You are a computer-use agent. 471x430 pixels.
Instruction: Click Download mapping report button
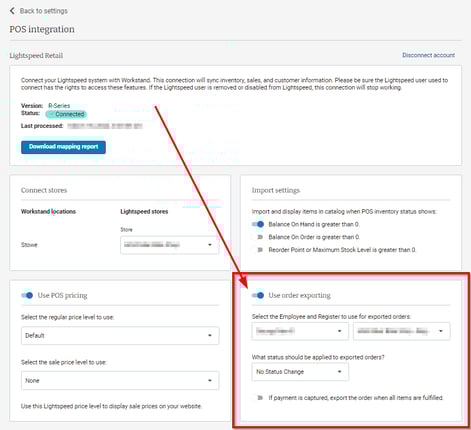pyautogui.click(x=63, y=147)
